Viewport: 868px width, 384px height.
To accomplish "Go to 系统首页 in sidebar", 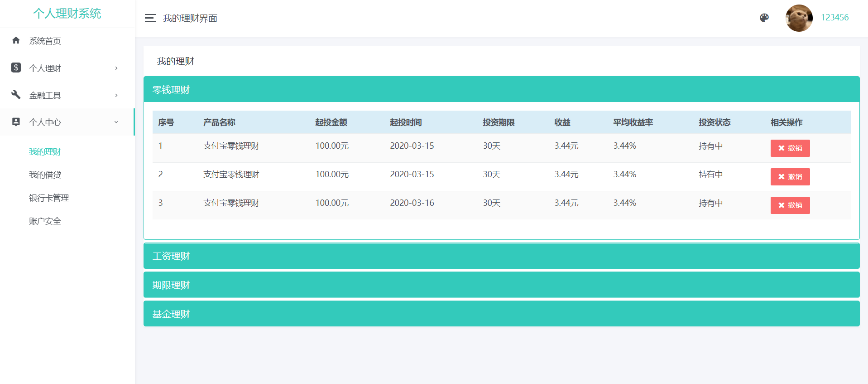I will coord(45,41).
